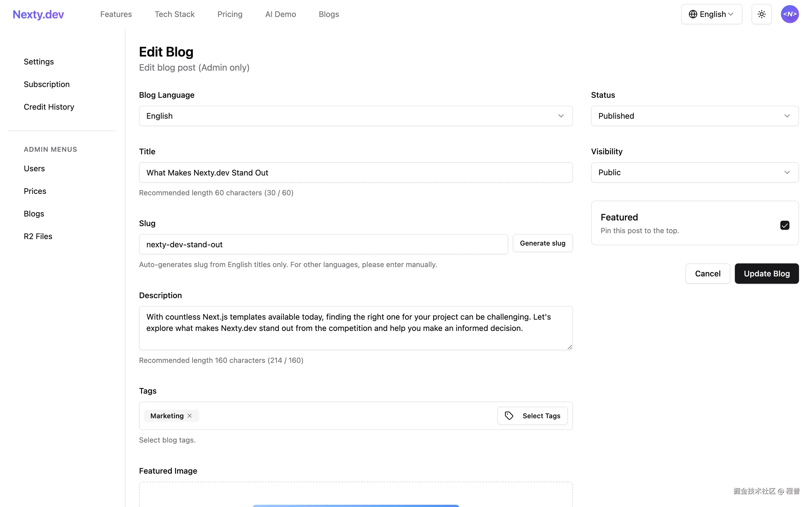
Task: Open R2 Files in admin sidebar
Action: click(38, 236)
